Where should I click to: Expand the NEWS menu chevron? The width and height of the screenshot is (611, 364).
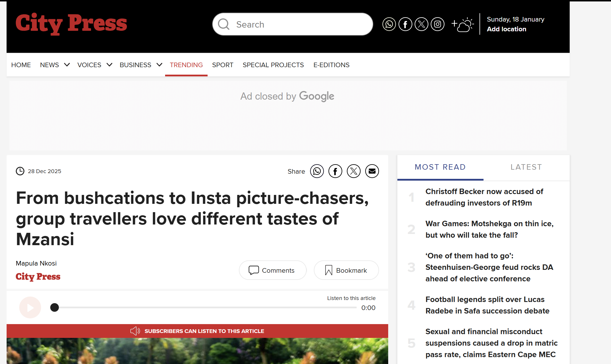coord(67,65)
